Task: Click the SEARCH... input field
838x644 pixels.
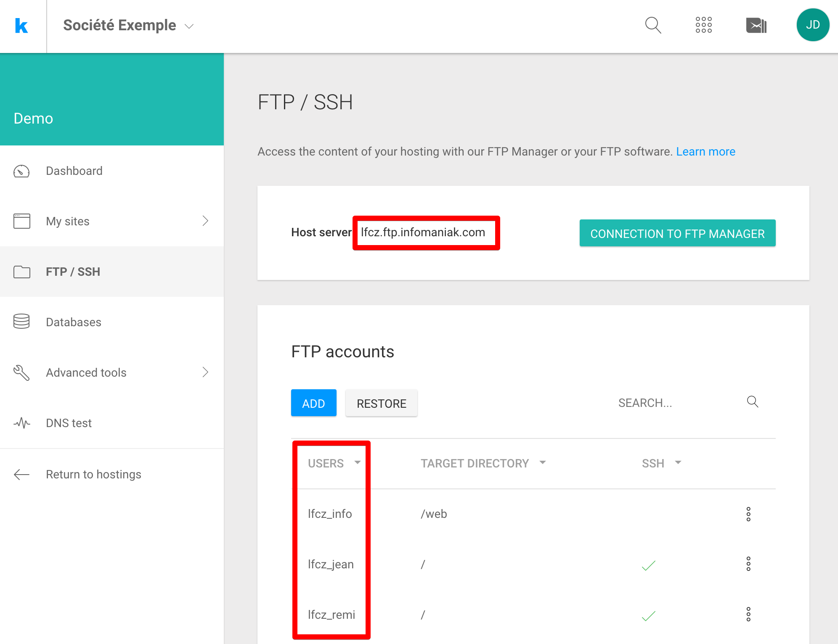Action: tap(677, 403)
